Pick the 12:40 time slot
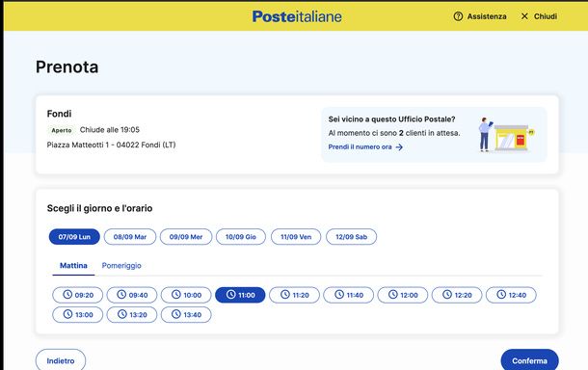Viewport: 588px width, 370px height. tap(511, 295)
